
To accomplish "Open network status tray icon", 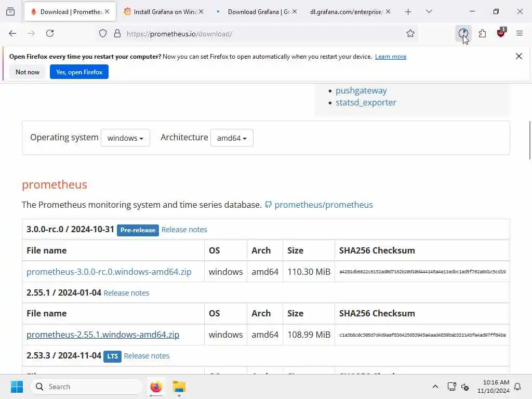I will (451, 387).
